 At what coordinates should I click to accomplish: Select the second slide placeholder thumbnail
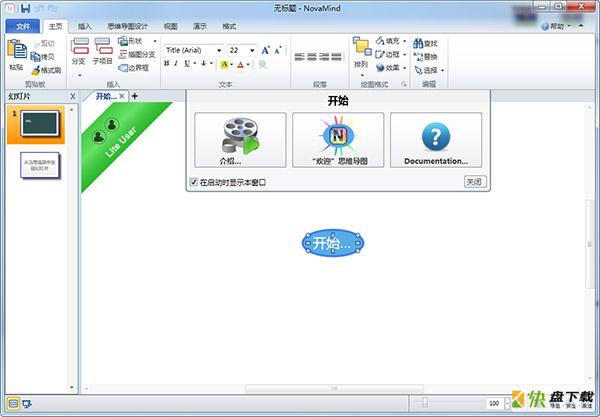(x=40, y=165)
